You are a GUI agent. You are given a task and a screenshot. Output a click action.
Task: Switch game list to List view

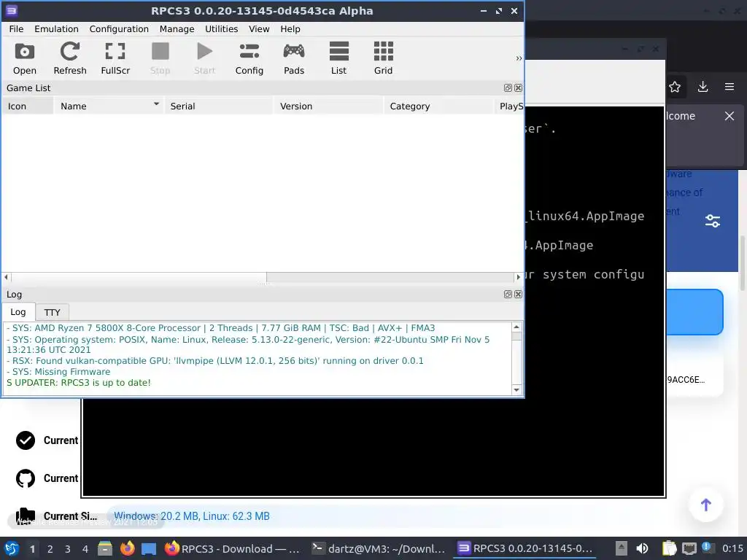pyautogui.click(x=338, y=58)
